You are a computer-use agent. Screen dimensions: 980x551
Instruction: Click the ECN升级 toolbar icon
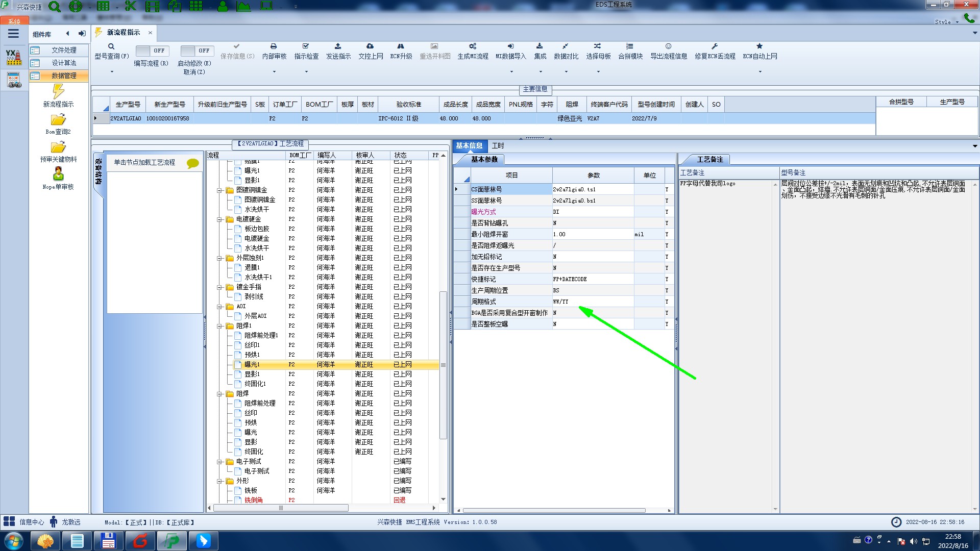(401, 46)
